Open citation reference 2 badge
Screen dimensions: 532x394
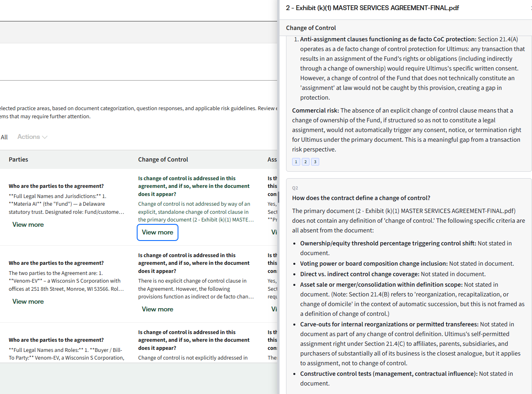click(305, 162)
